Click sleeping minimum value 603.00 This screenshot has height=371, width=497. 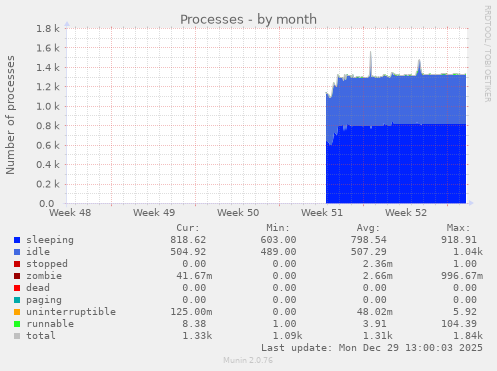[x=278, y=240]
